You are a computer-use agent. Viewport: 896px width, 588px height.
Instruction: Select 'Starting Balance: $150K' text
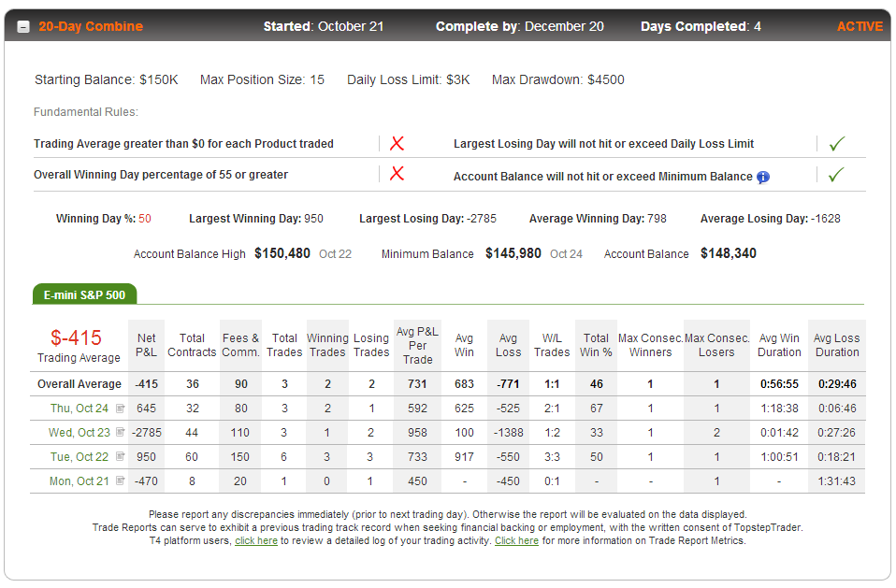coord(107,79)
